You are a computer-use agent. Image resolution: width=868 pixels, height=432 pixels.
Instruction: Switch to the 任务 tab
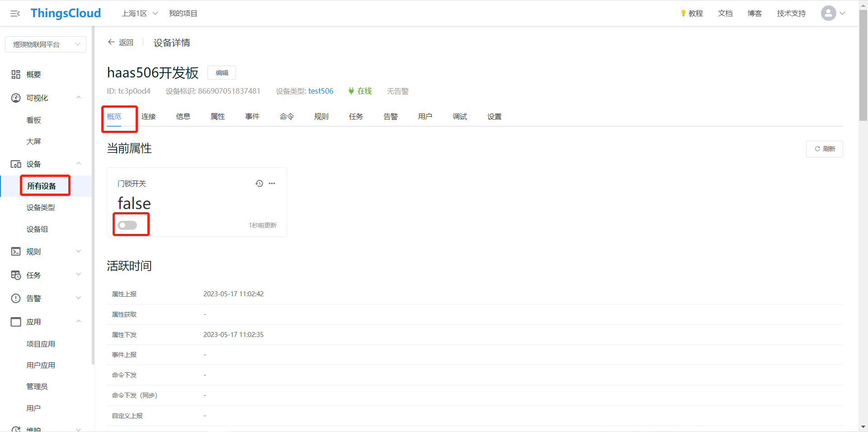(356, 117)
